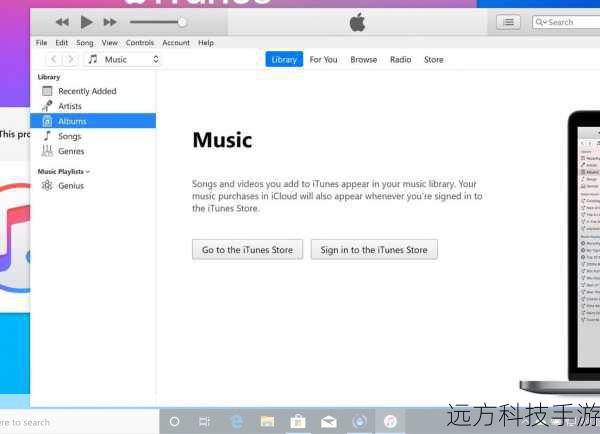
Task: Open Microsoft Store from the taskbar
Action: tap(298, 422)
